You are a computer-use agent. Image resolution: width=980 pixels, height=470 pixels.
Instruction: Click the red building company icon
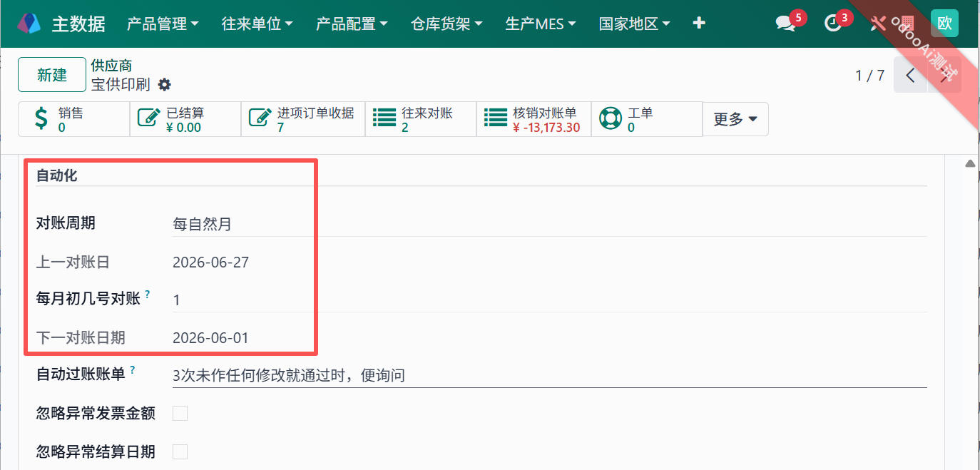(907, 24)
